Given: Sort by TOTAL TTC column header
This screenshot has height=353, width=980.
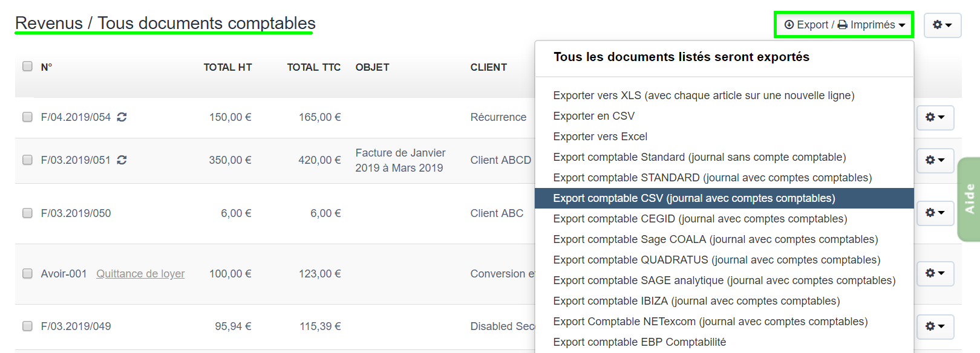Looking at the screenshot, I should coord(314,67).
